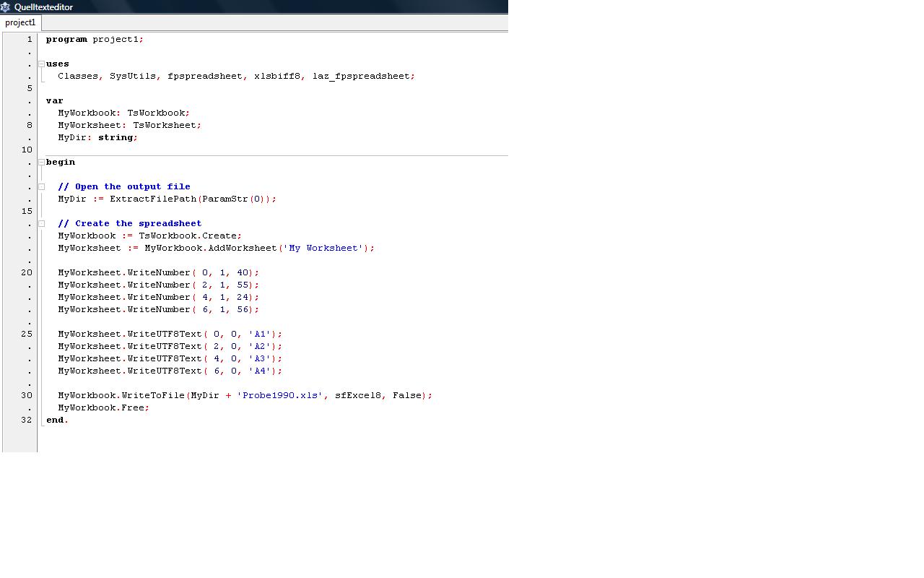The image size is (924, 578).
Task: Collapse the uses clause fold marker
Action: (x=41, y=64)
